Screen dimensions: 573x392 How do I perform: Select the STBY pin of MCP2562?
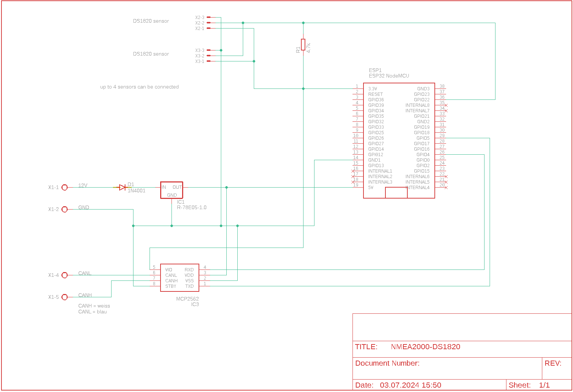pyautogui.click(x=171, y=286)
